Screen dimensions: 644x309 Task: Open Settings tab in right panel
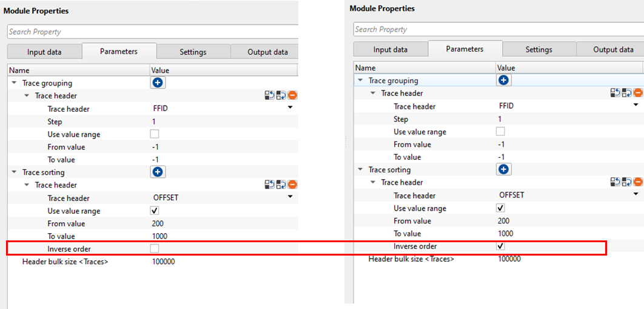[538, 50]
